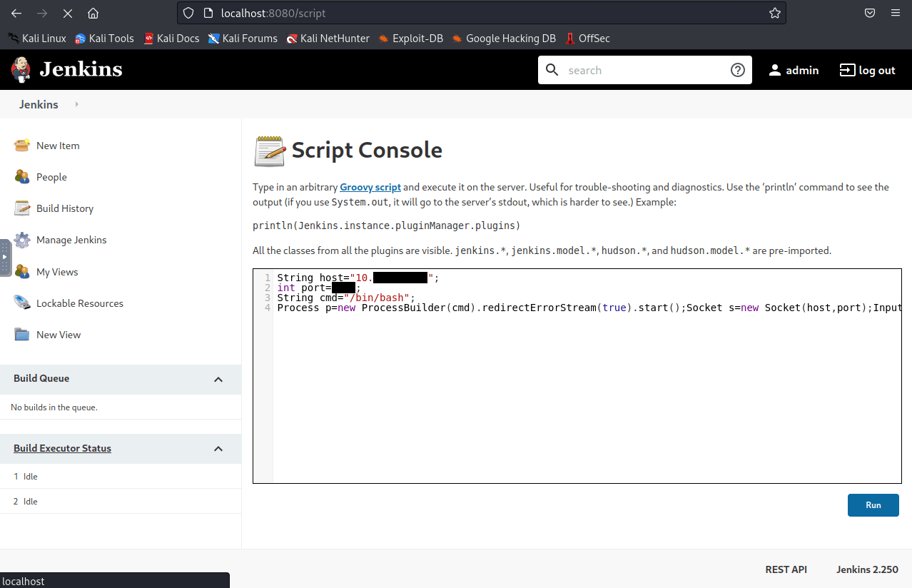Open the REST API link
This screenshot has height=588, width=912.
[x=786, y=569]
